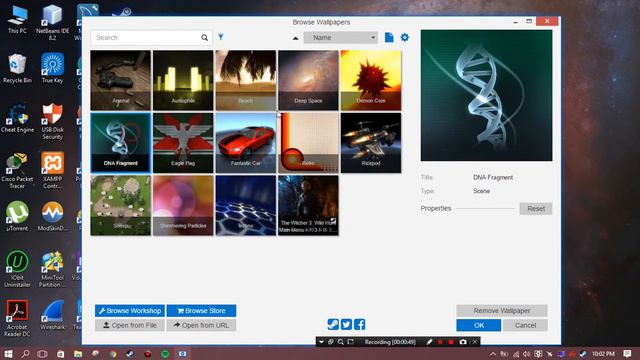Open File Explorer from the taskbar
The image size is (640, 360).
[x=78, y=354]
